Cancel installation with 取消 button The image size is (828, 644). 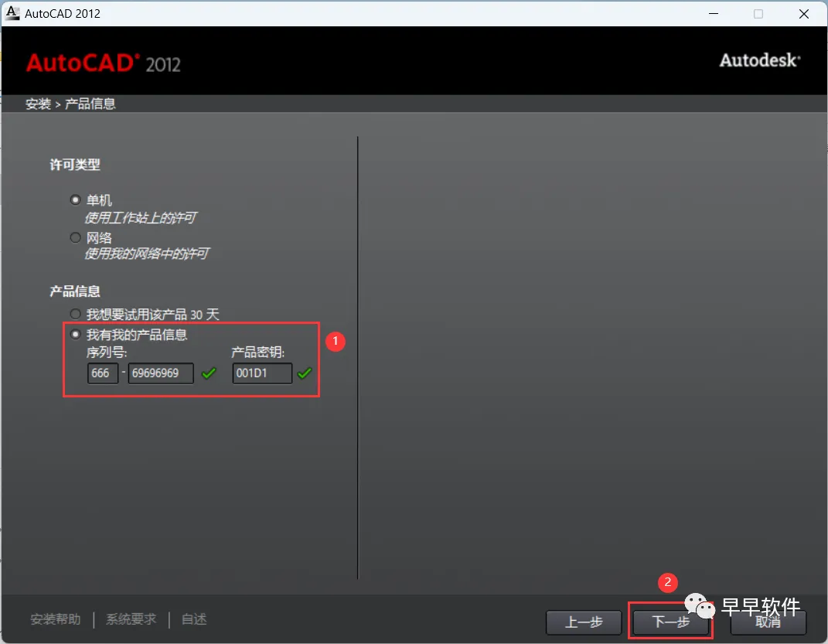pyautogui.click(x=768, y=622)
